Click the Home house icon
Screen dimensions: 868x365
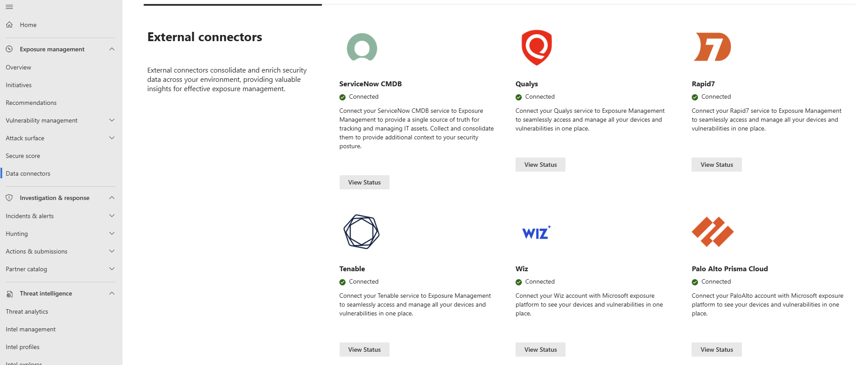[x=9, y=25]
